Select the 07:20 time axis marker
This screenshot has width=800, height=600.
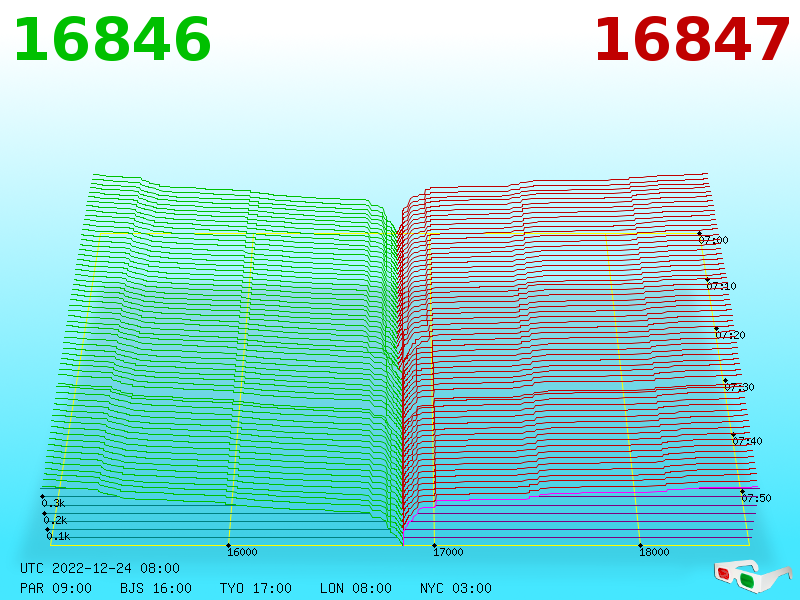[731, 335]
